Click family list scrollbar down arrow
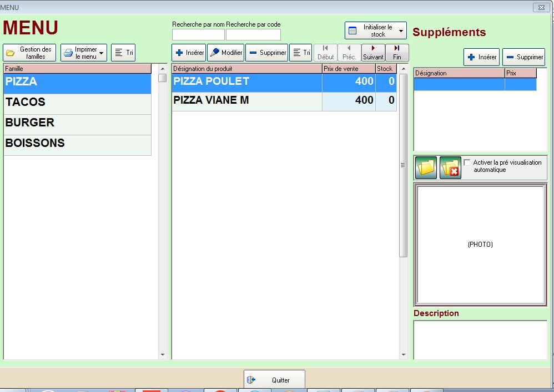Image resolution: width=554 pixels, height=392 pixels. (x=163, y=355)
